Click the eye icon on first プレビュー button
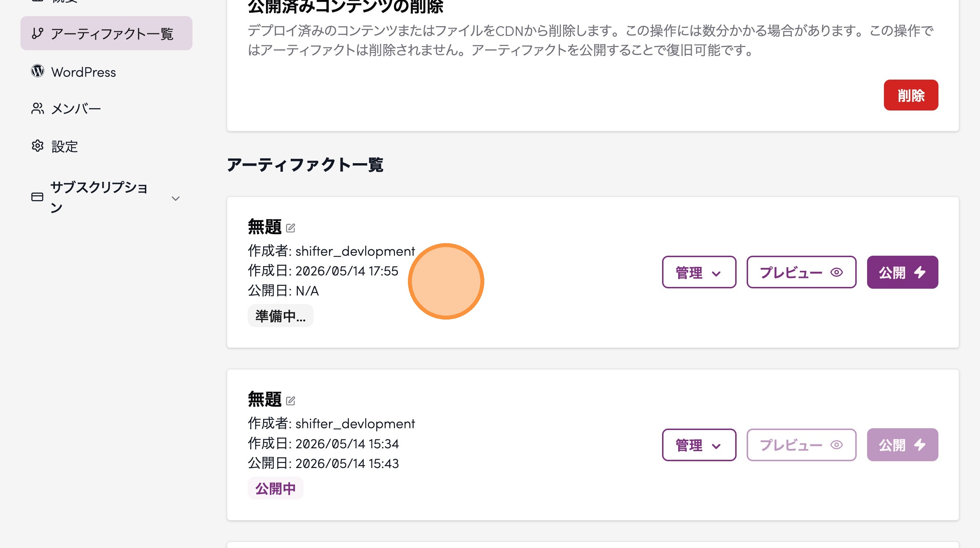 pyautogui.click(x=837, y=272)
